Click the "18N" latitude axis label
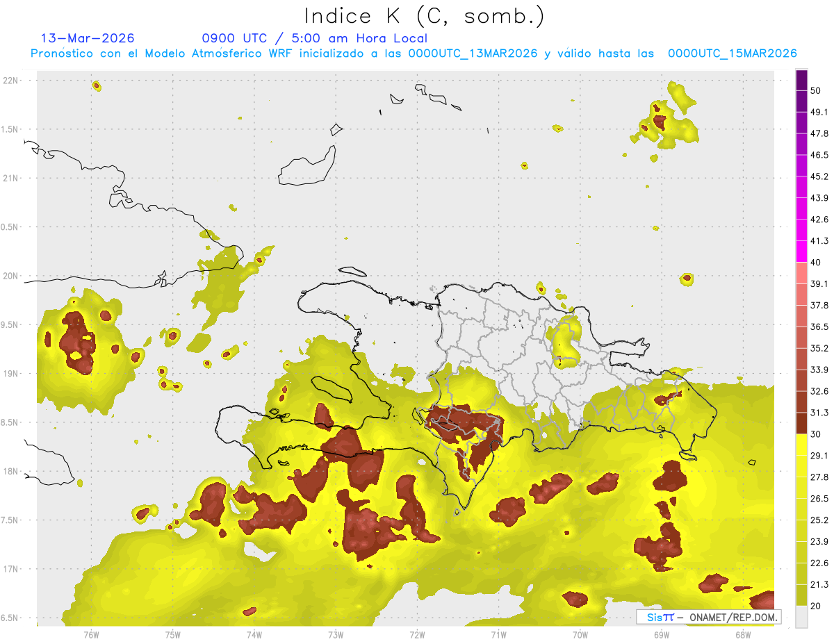The image size is (834, 644). [x=10, y=472]
